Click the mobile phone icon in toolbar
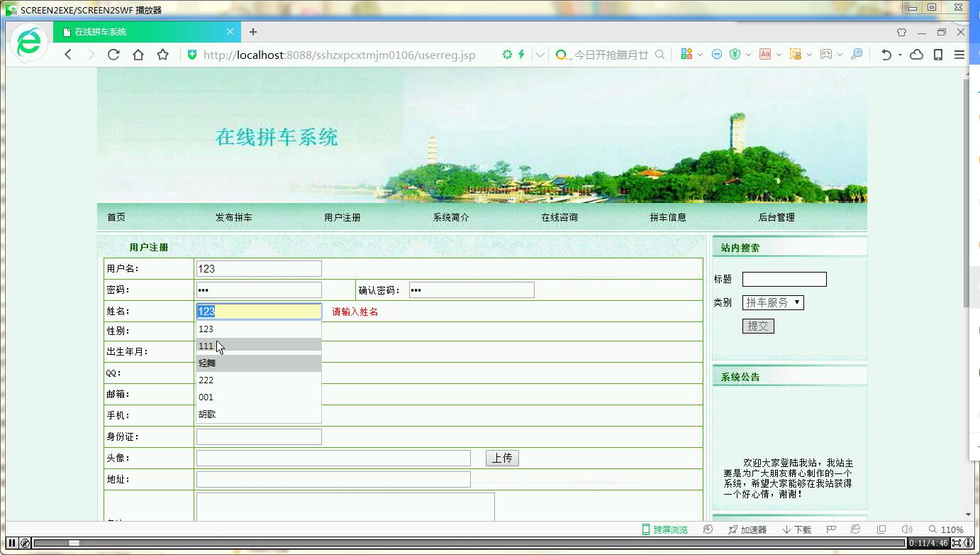980x555 pixels. [x=938, y=55]
